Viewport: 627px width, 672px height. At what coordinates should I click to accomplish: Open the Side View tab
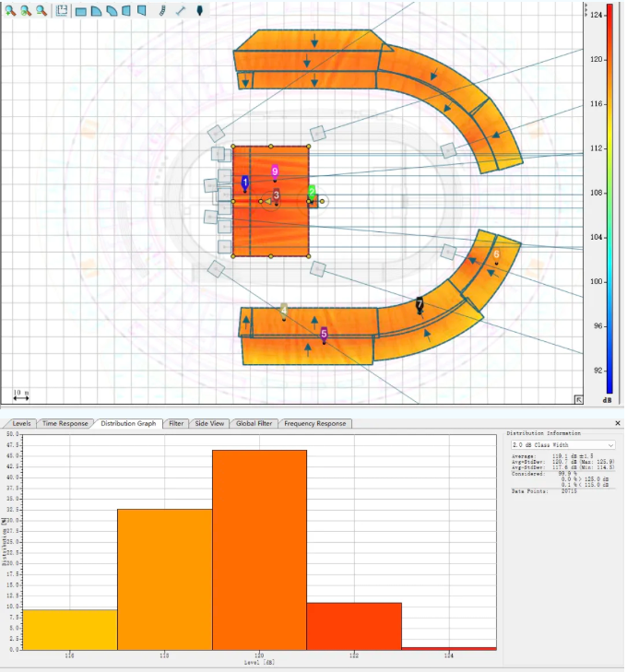pyautogui.click(x=209, y=423)
